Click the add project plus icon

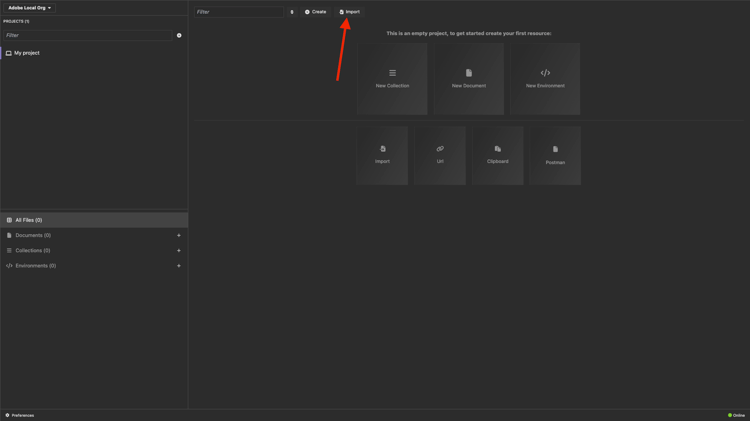click(x=179, y=35)
